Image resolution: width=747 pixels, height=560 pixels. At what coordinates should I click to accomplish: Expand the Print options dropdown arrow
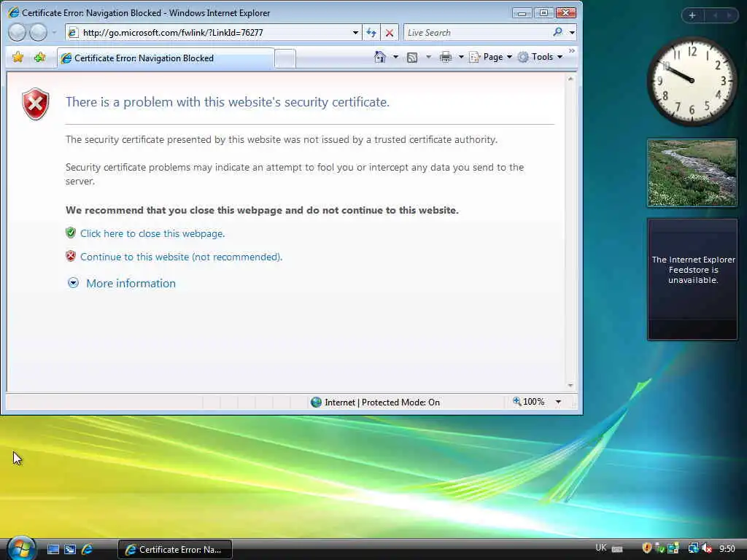461,57
